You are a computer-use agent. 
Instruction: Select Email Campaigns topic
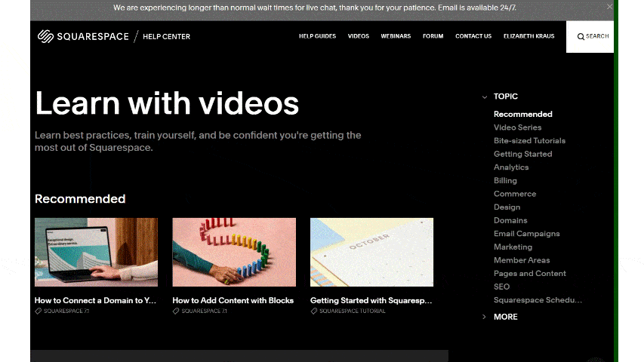[x=526, y=234]
